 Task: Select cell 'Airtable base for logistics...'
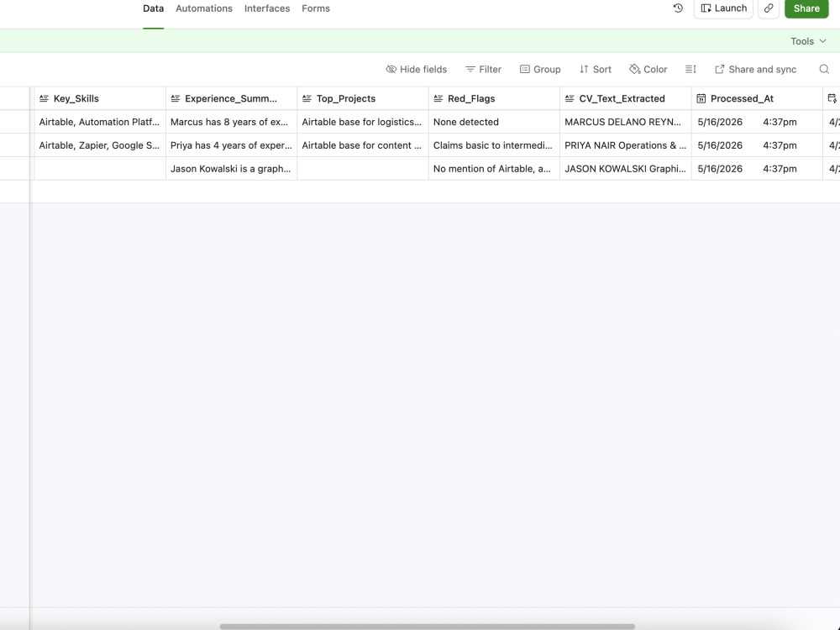pyautogui.click(x=363, y=122)
